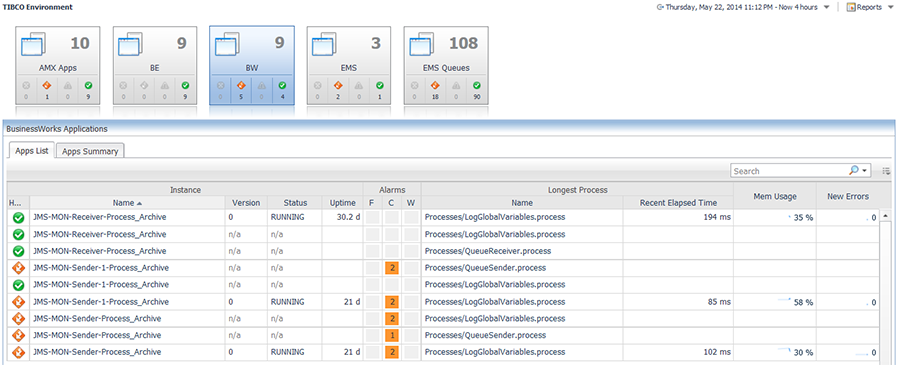The height and width of the screenshot is (365, 900).
Task: Select the EMS tile
Action: coord(349,65)
